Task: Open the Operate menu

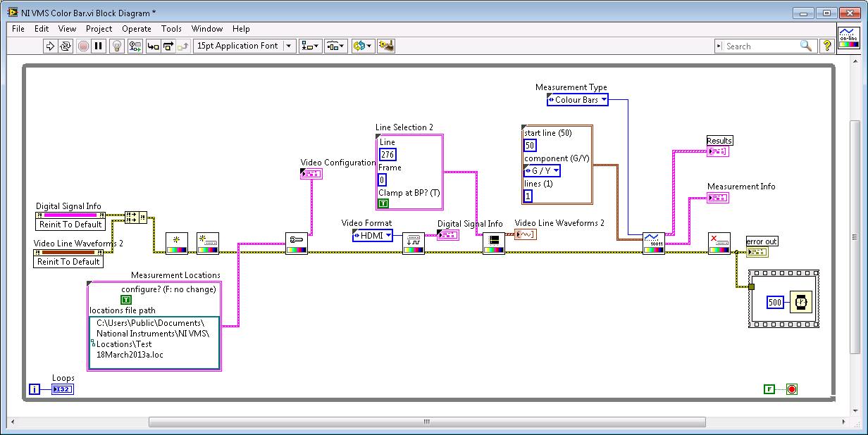Action: (137, 29)
